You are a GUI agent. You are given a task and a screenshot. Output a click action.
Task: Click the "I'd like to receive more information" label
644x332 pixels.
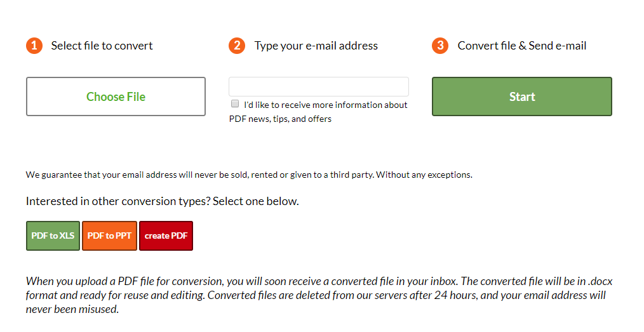pos(325,105)
